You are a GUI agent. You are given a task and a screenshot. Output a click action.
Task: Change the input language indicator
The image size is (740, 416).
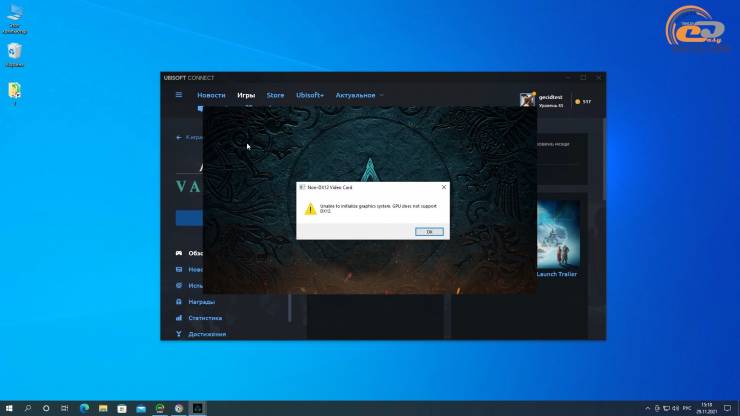coord(687,408)
